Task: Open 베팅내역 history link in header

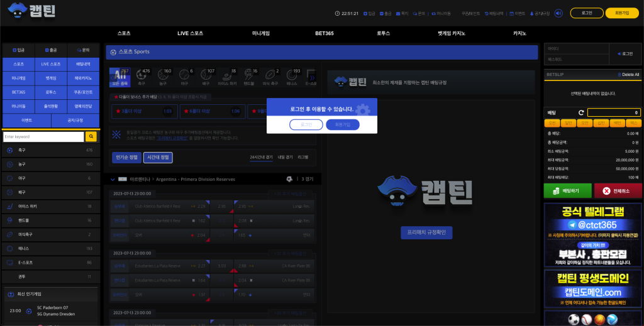Action: [x=494, y=14]
